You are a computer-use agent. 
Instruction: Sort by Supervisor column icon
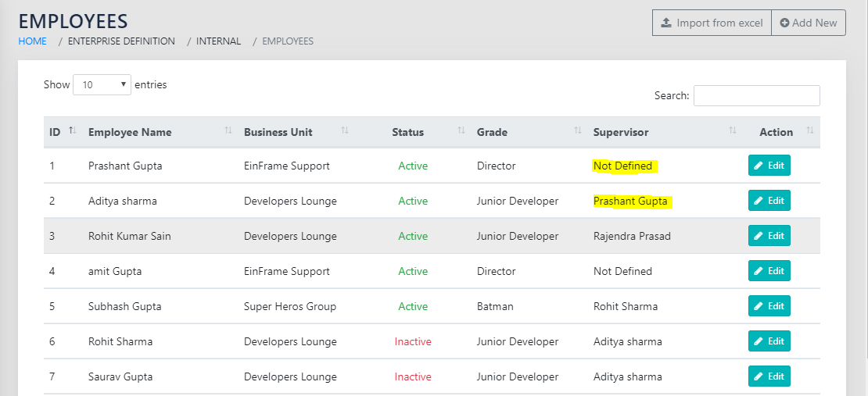[733, 130]
